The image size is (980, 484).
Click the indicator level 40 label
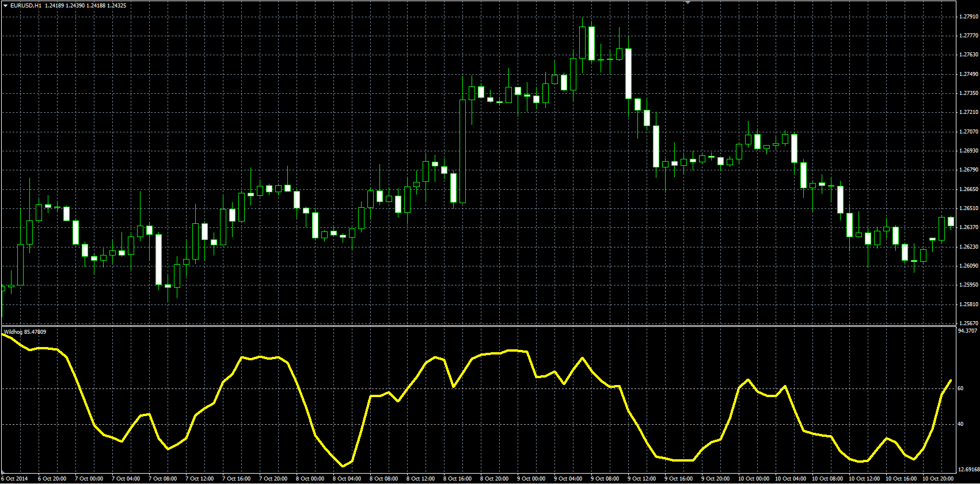coord(960,424)
